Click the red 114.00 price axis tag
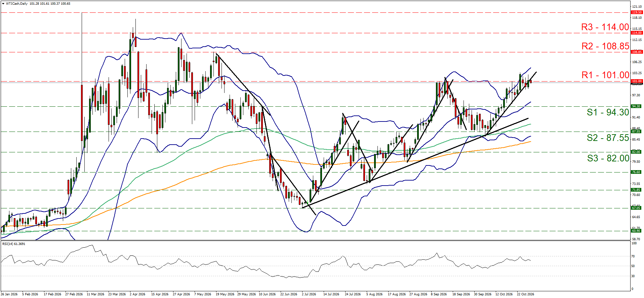The image size is (644, 298). (x=637, y=33)
